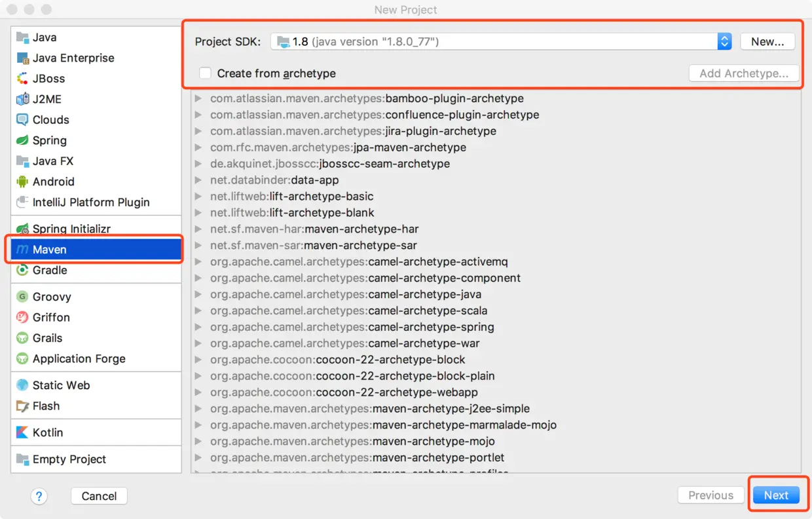812x519 pixels.
Task: Select maven-archetype-portlet row
Action: [x=496, y=457]
